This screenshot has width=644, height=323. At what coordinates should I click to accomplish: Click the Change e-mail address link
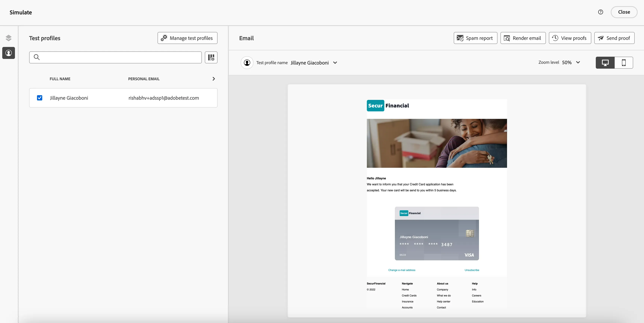coord(401,270)
